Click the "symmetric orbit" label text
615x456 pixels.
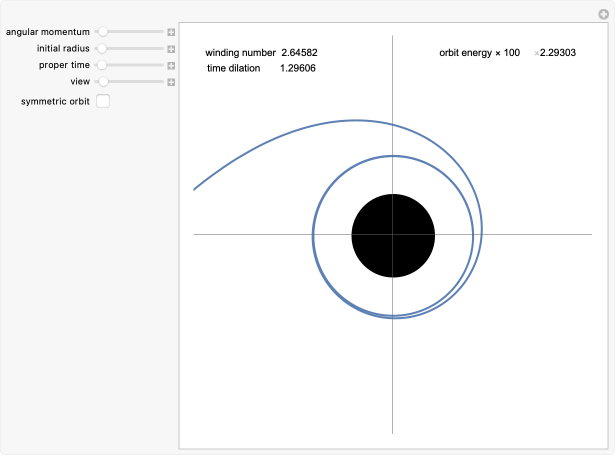pyautogui.click(x=55, y=101)
